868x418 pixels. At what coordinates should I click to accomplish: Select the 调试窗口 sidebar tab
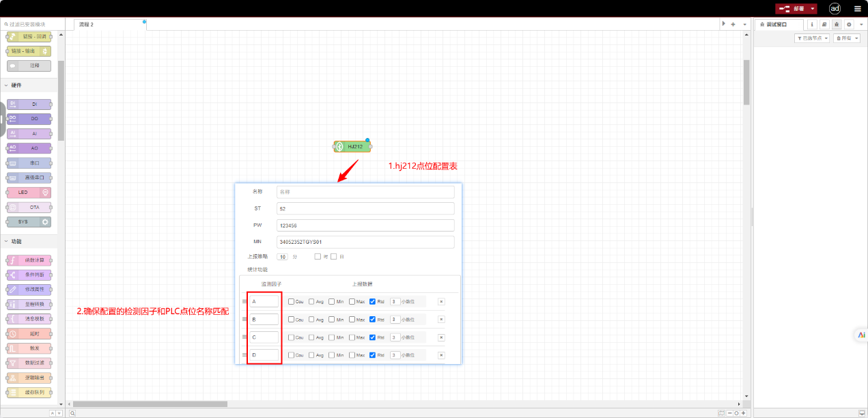(779, 24)
